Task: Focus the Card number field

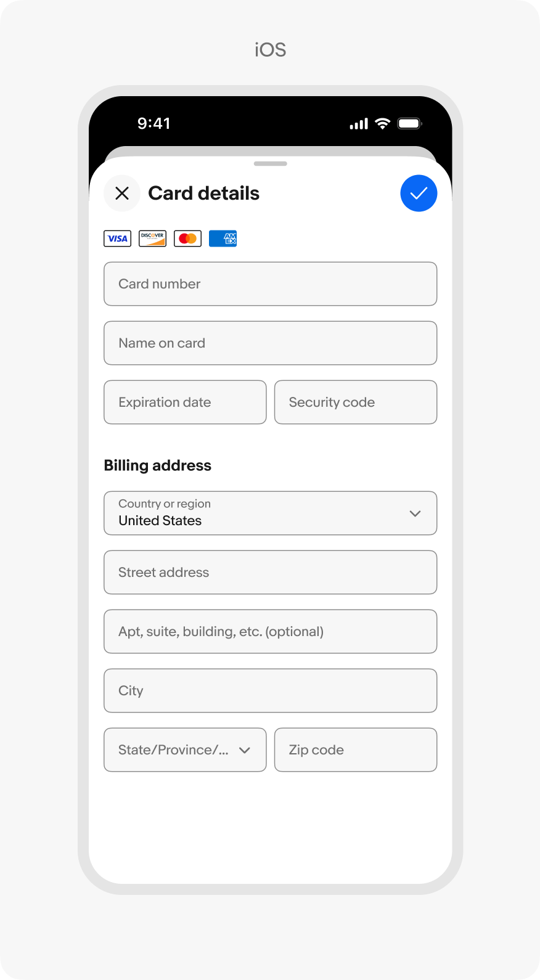Action: click(271, 284)
